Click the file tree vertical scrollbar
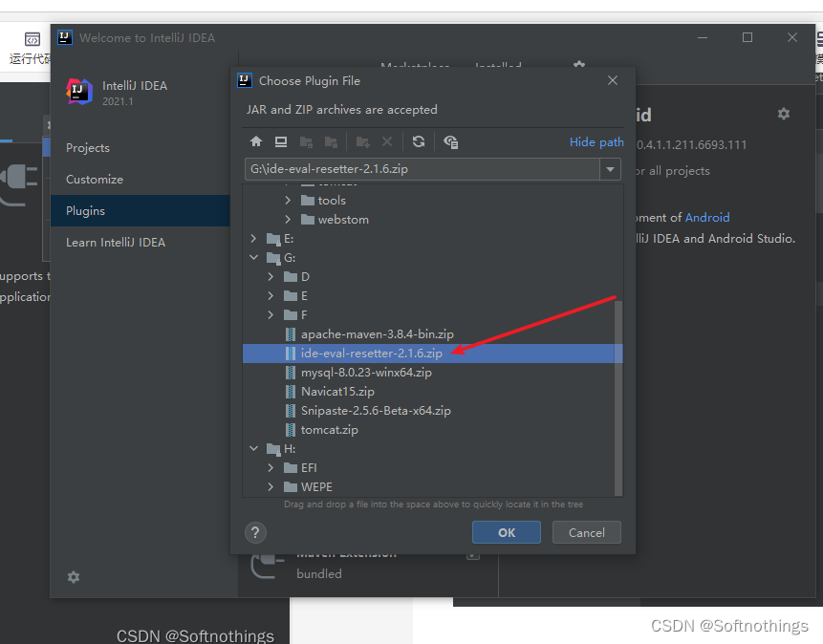The image size is (823, 644). coord(618,397)
